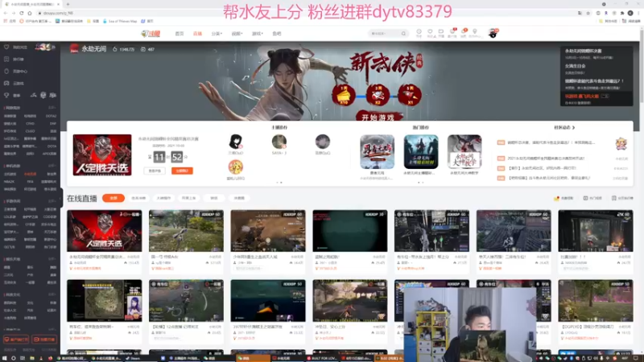Open a new browser tab with plus icon
Viewport: 644px width, 362px height.
(68, 4)
